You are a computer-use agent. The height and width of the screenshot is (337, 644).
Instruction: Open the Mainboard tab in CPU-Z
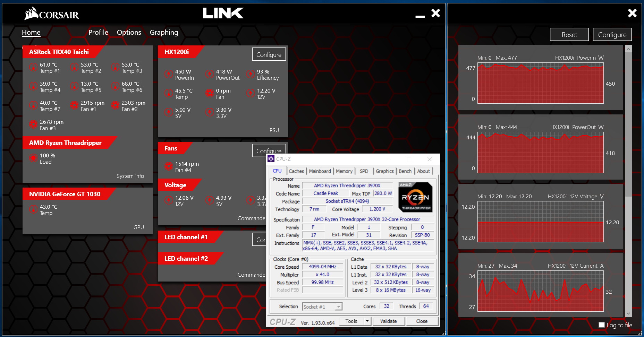click(320, 171)
